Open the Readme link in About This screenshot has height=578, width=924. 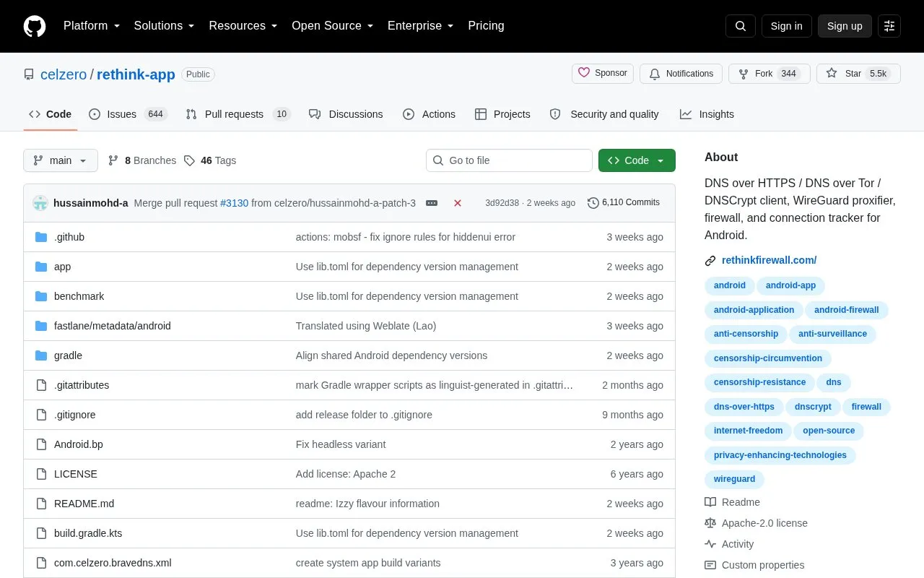click(733, 502)
